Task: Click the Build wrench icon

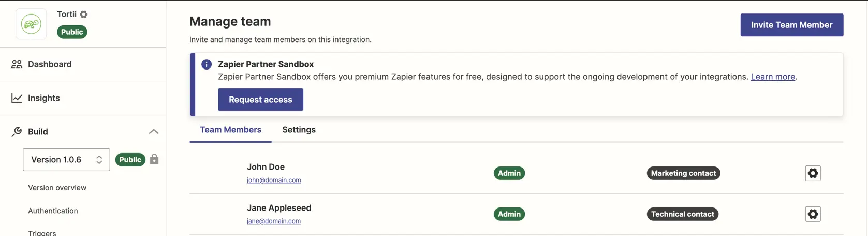Action: pyautogui.click(x=17, y=132)
